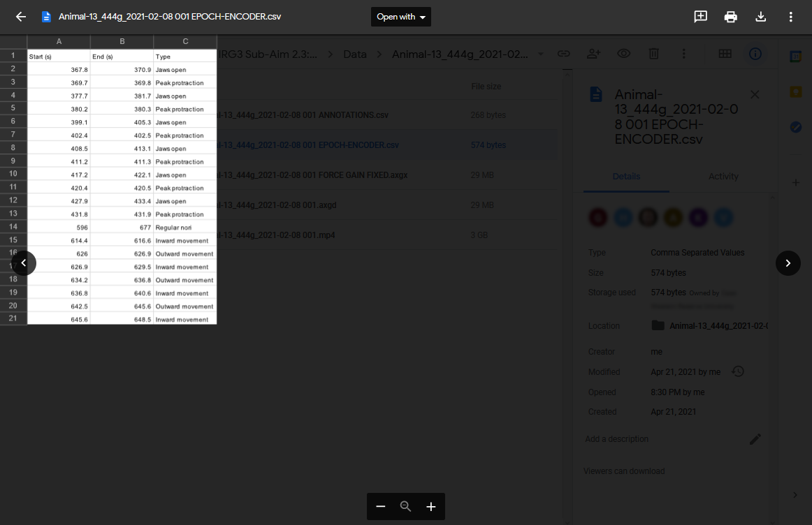Click column C header in spreadsheet preview

click(x=185, y=41)
